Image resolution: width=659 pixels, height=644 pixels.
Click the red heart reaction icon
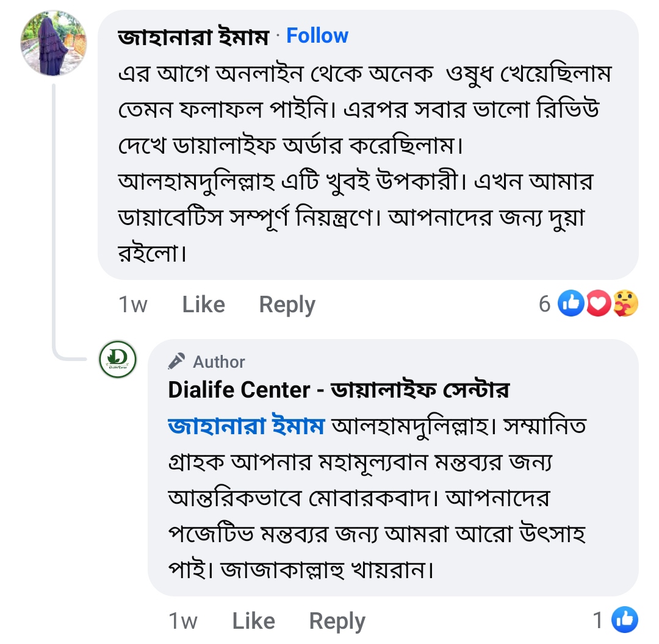coord(597,304)
